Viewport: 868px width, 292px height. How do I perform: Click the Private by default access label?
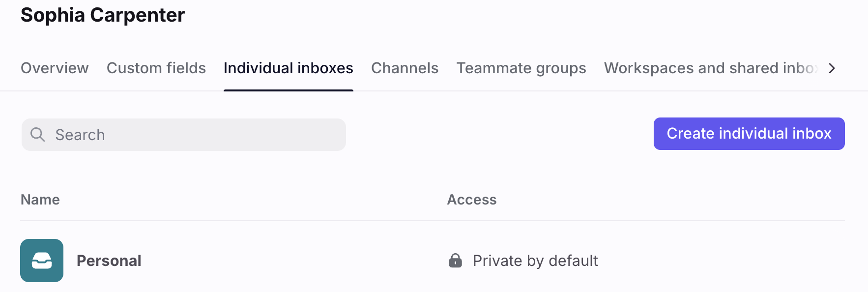coord(535,261)
